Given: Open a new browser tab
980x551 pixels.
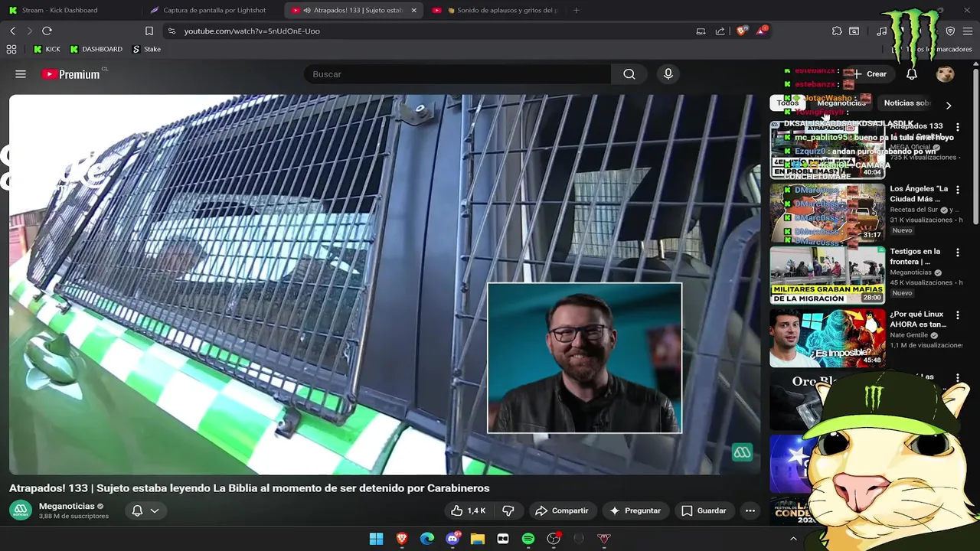Looking at the screenshot, I should click(577, 11).
